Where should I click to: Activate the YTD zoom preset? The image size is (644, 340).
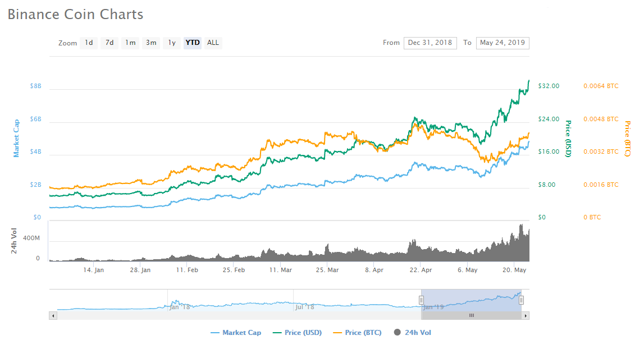pos(192,43)
